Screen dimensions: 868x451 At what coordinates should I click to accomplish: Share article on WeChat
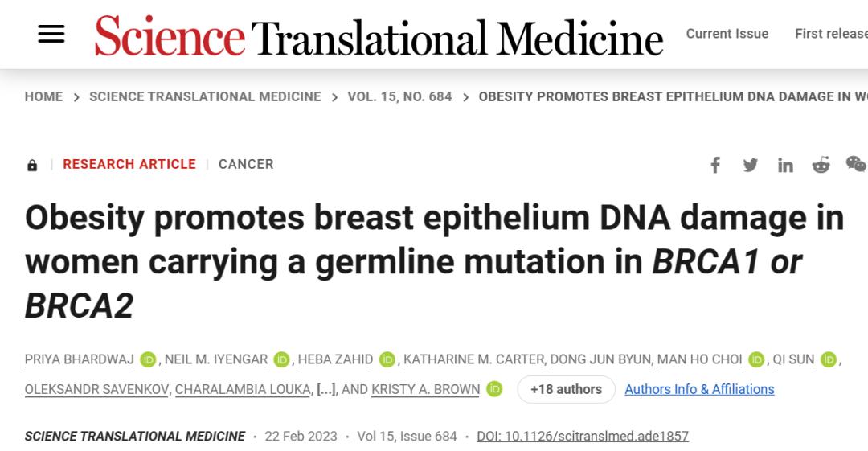(856, 164)
